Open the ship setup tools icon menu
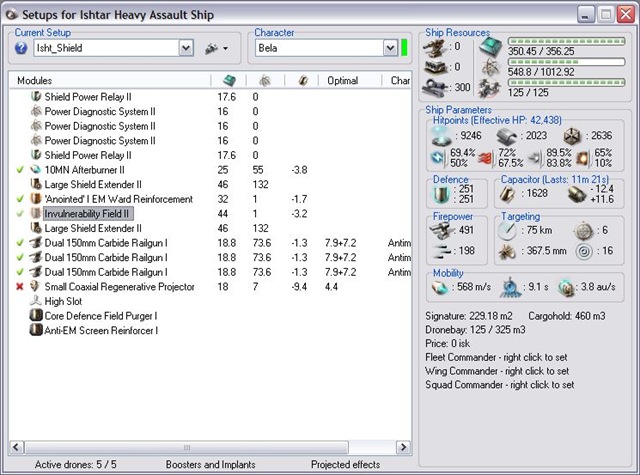640x475 pixels. pos(216,48)
